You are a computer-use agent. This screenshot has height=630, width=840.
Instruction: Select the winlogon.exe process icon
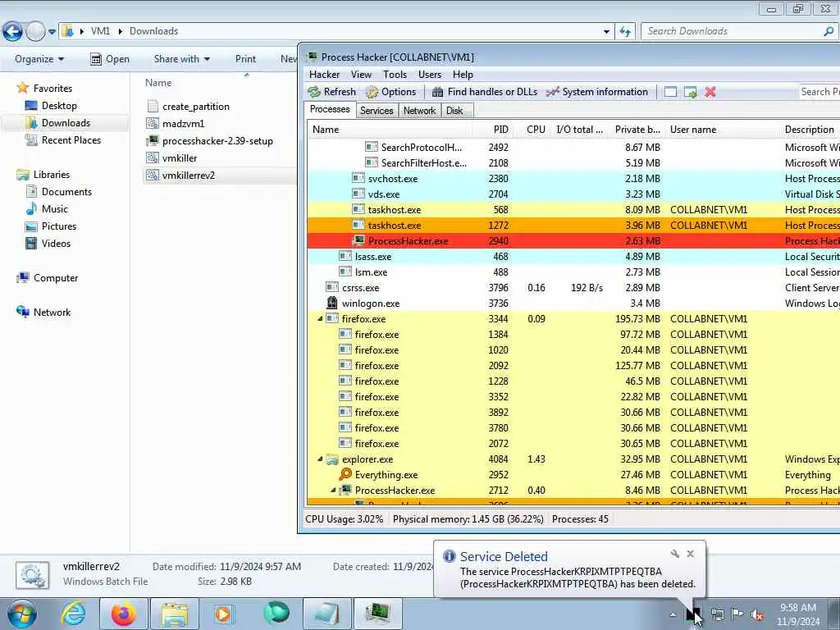coord(332,304)
